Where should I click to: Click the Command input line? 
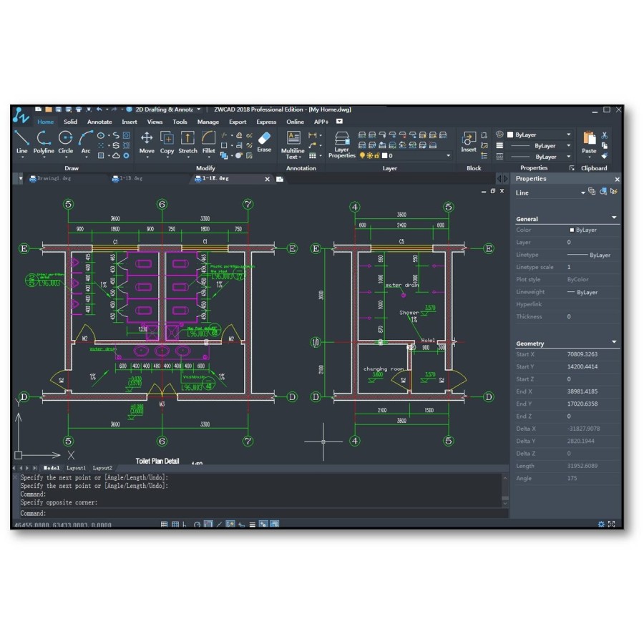pyautogui.click(x=263, y=513)
